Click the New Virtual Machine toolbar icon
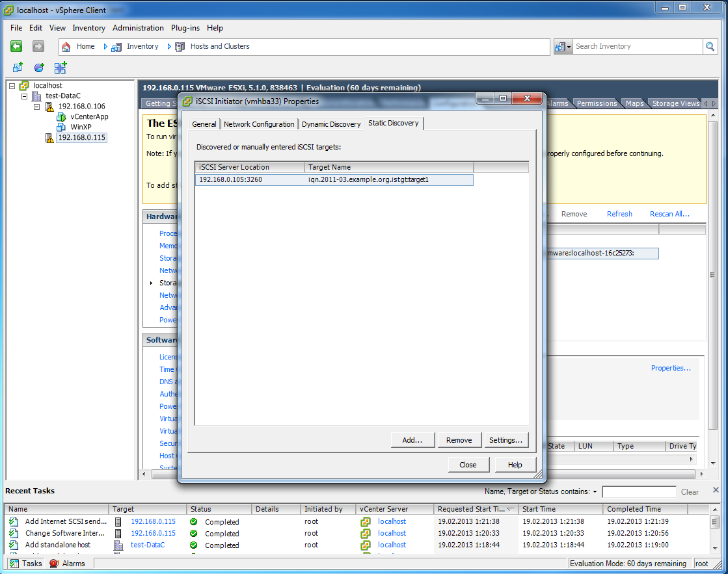This screenshot has width=728, height=574. pos(18,68)
